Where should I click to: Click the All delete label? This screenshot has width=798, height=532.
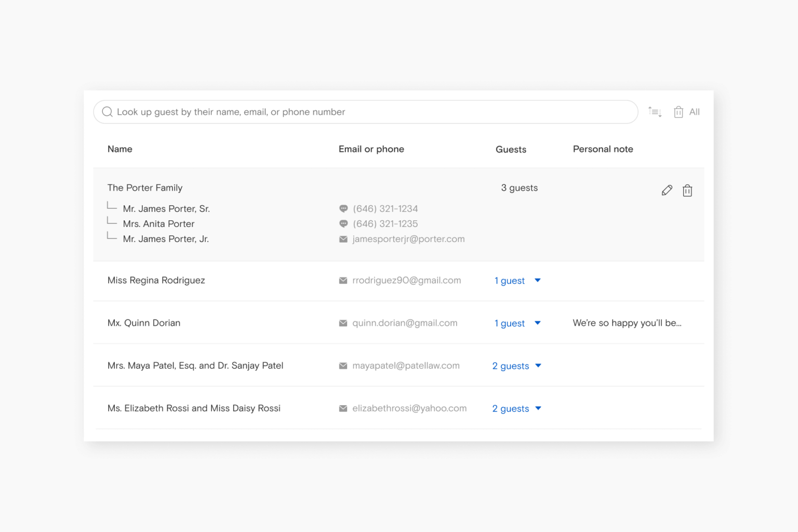coord(694,112)
